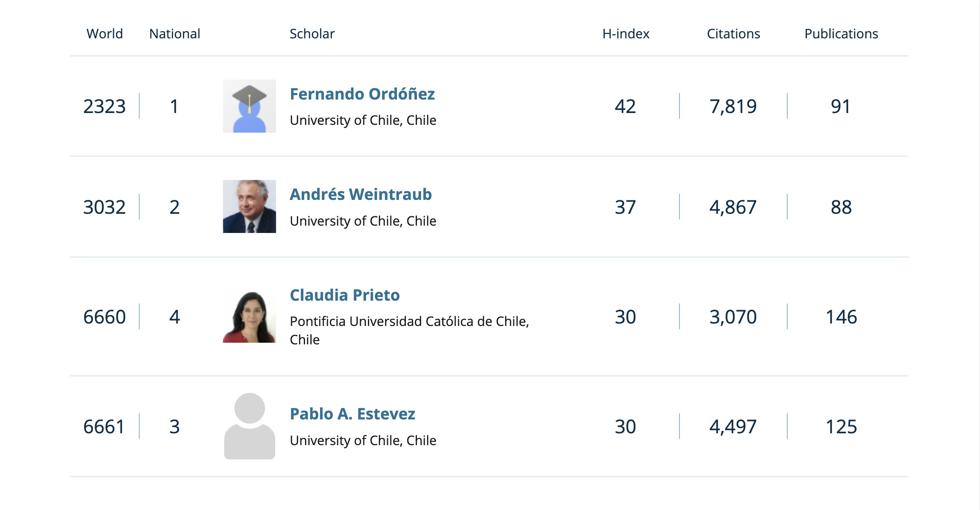
Task: Click Fernando Ordóñez graduation cap avatar icon
Action: (x=249, y=106)
